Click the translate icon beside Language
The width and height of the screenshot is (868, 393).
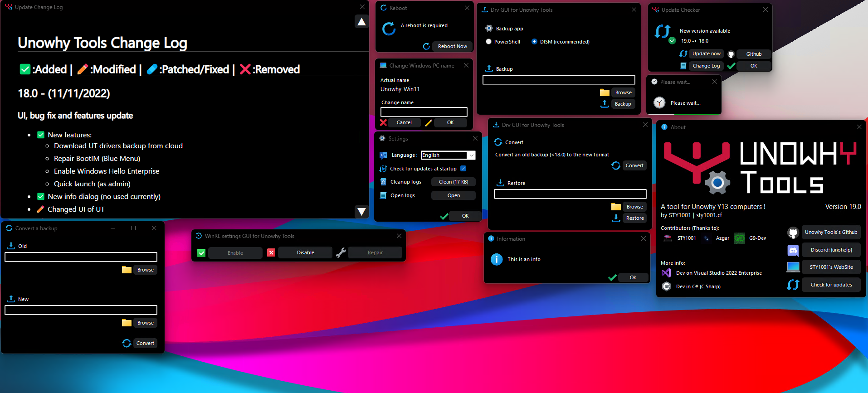click(383, 155)
